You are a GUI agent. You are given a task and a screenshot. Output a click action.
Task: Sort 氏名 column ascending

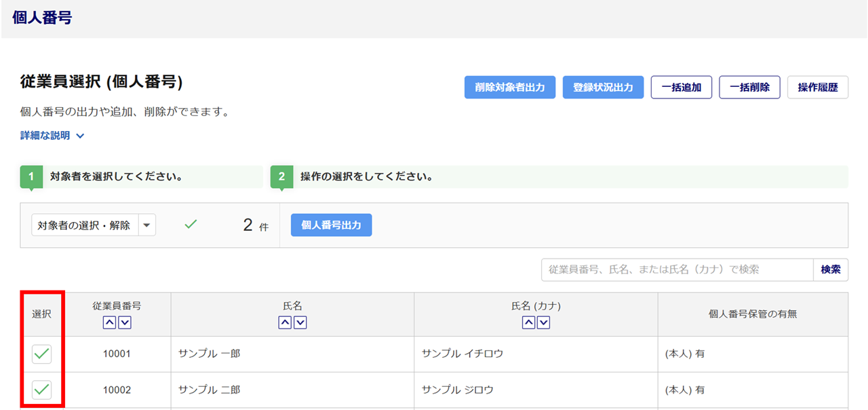[x=285, y=323]
